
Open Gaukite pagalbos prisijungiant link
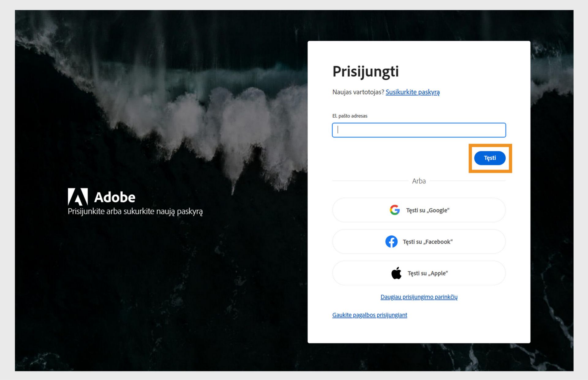[x=370, y=315]
